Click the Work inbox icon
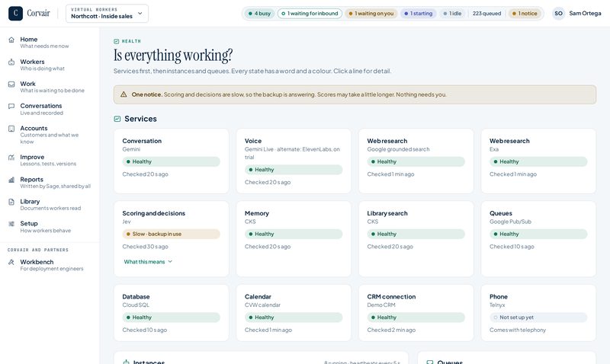Viewport: 610px width, 364px height. pyautogui.click(x=11, y=85)
